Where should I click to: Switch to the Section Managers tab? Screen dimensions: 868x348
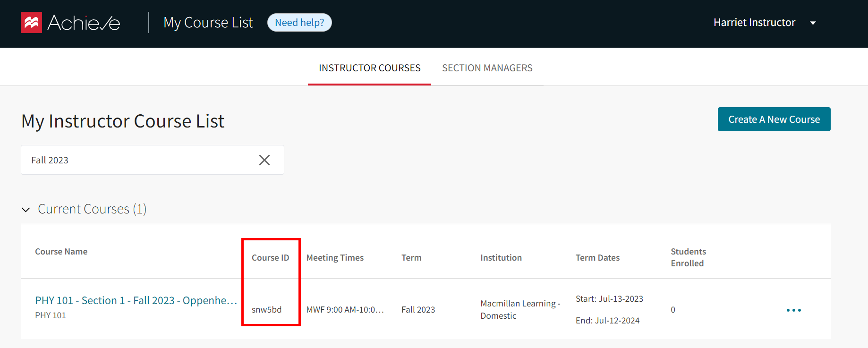(487, 68)
